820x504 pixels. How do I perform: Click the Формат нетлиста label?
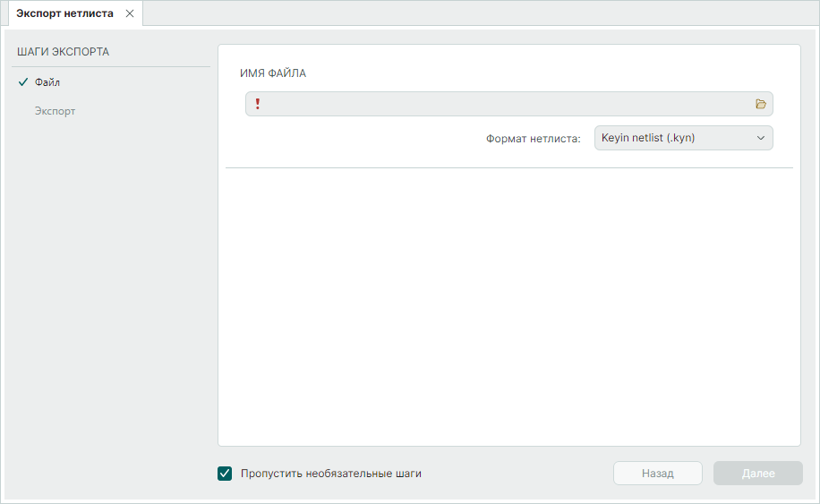tap(533, 139)
